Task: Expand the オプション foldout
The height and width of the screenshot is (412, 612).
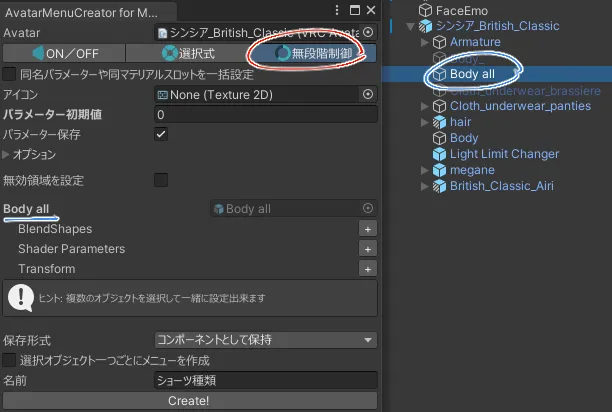Action: (7, 155)
